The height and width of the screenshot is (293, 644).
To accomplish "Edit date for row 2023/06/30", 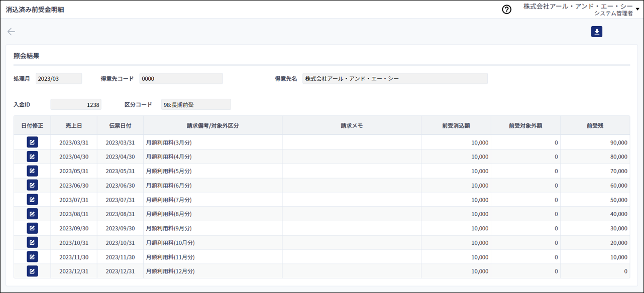I will (x=32, y=185).
